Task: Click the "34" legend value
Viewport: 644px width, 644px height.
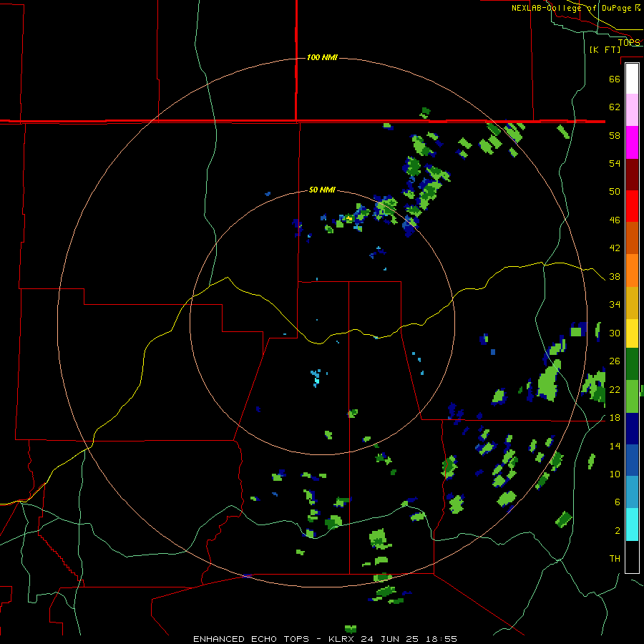Action: 615,305
